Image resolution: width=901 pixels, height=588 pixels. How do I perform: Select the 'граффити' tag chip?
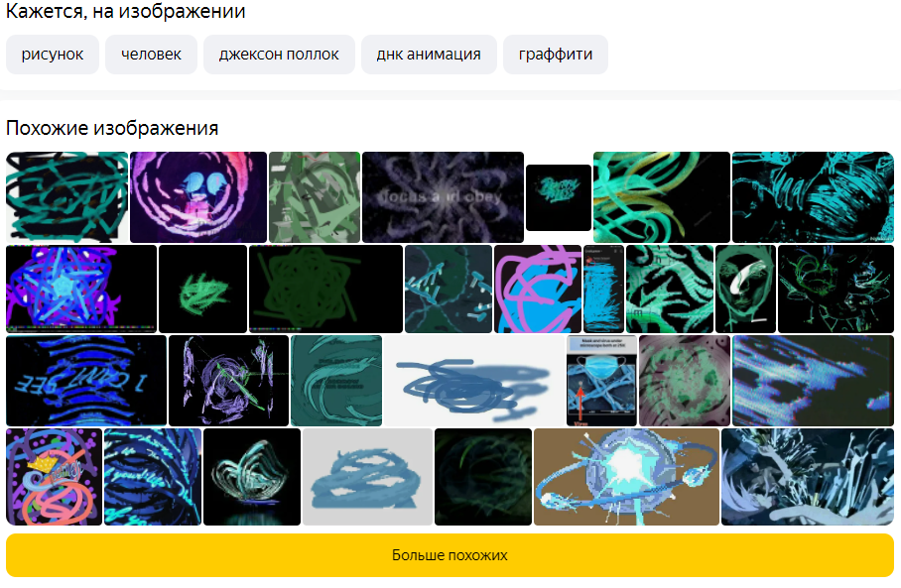point(555,55)
